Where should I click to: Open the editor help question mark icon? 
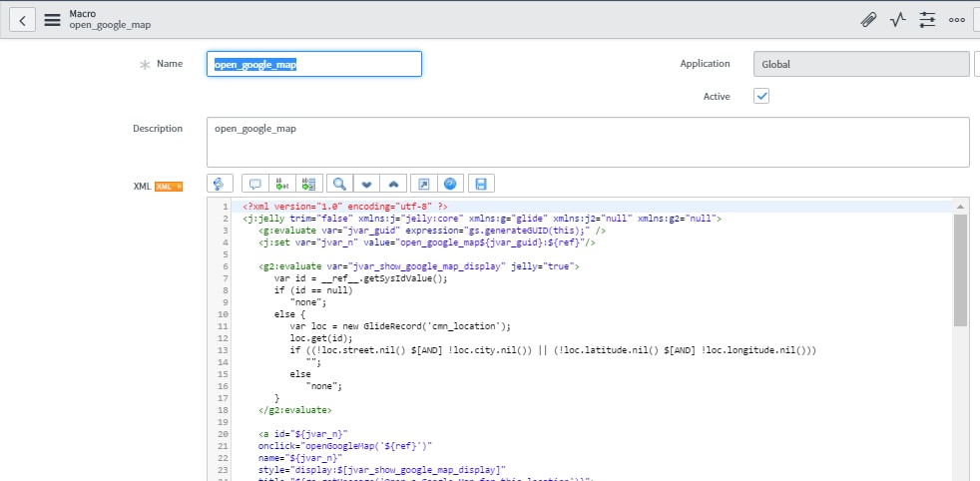tap(450, 184)
